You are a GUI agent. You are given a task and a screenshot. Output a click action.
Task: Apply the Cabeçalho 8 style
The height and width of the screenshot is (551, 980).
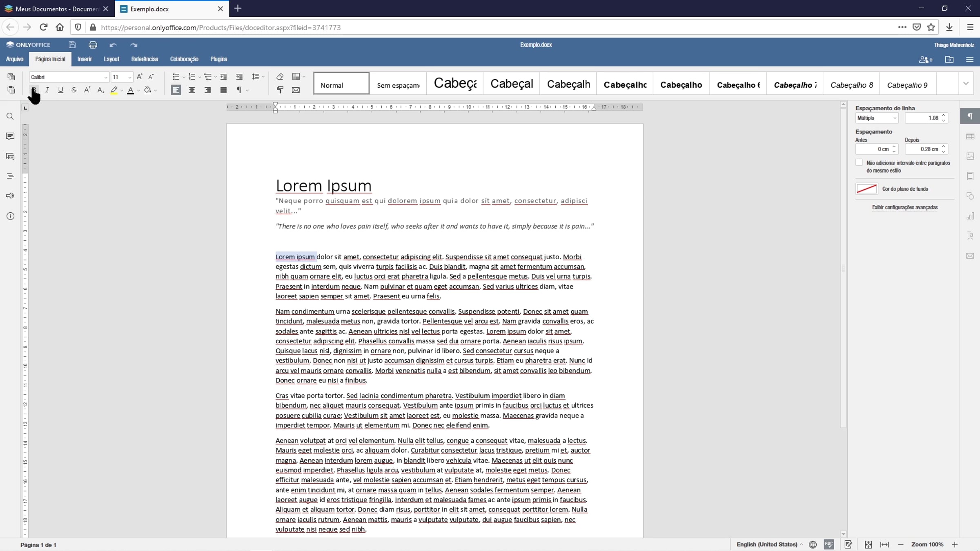click(851, 85)
